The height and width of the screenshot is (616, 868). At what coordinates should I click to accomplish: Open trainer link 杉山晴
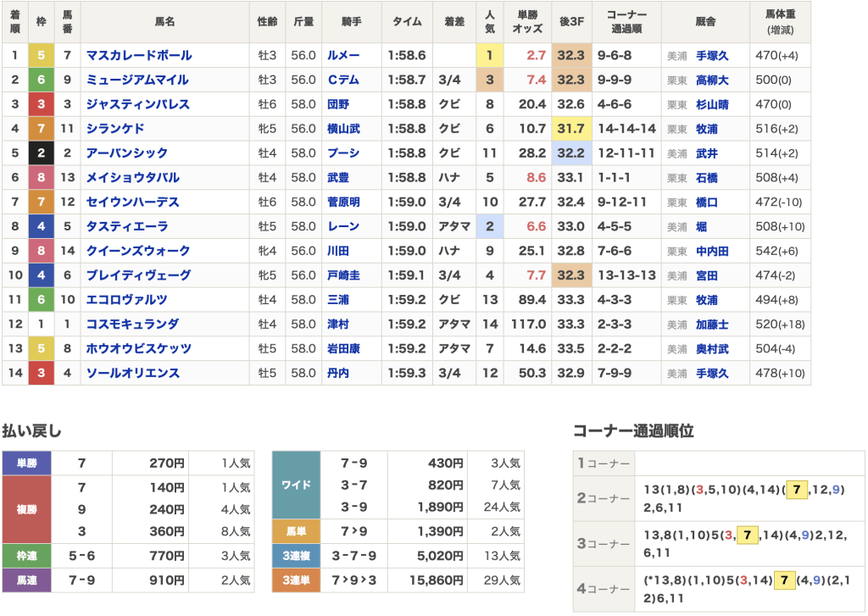tap(712, 104)
